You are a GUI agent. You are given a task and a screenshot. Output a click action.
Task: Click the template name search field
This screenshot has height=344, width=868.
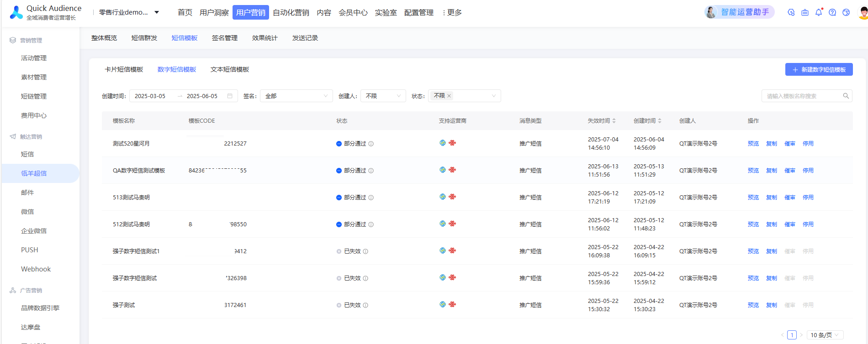[807, 96]
